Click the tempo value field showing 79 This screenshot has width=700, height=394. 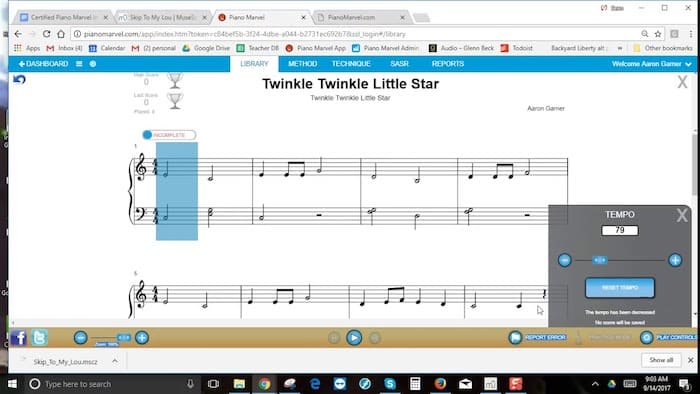click(620, 230)
